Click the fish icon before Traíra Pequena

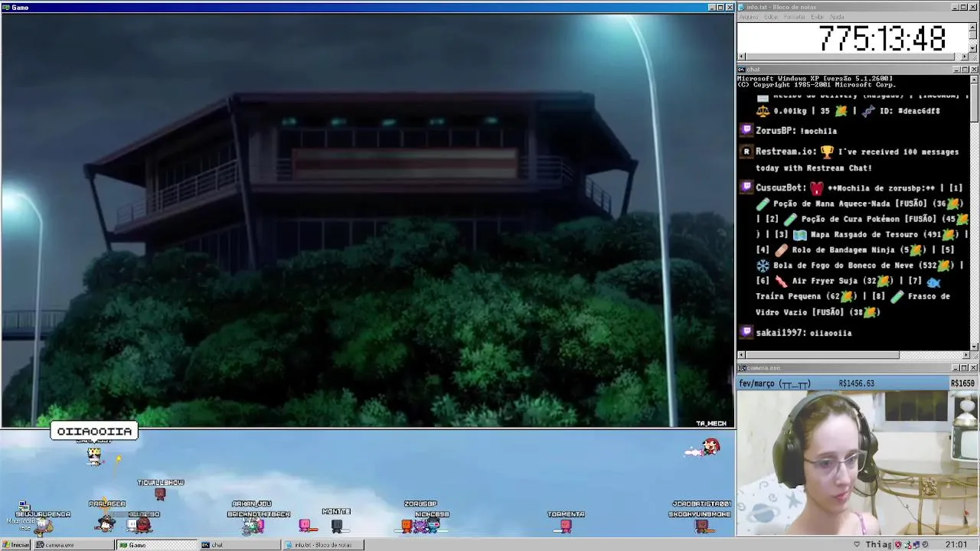pos(933,281)
